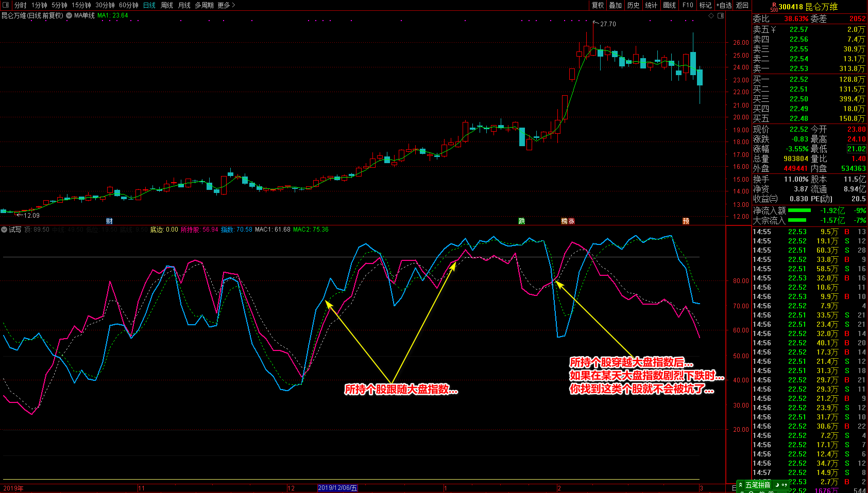Image resolution: width=868 pixels, height=493 pixels.
Task: Select the 60分钟 period tab
Action: (x=129, y=5)
